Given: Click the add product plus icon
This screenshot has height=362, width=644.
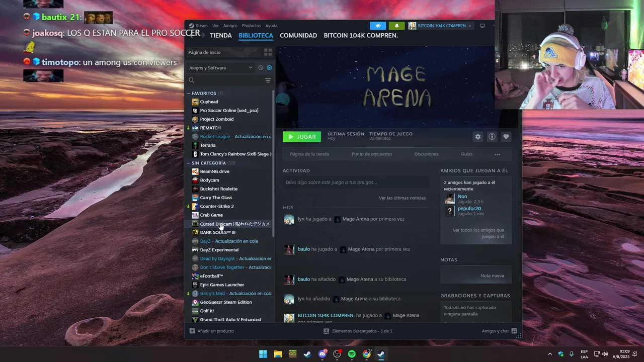Looking at the screenshot, I should [x=192, y=331].
